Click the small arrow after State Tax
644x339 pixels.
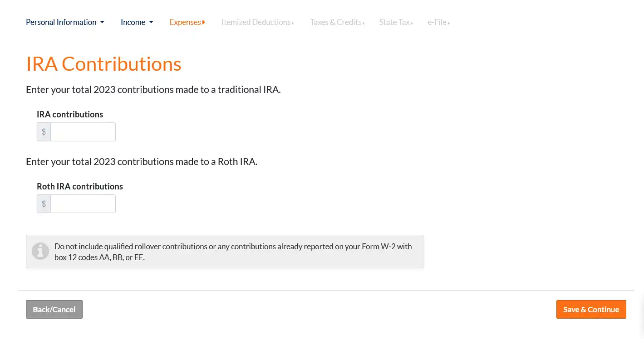point(412,23)
